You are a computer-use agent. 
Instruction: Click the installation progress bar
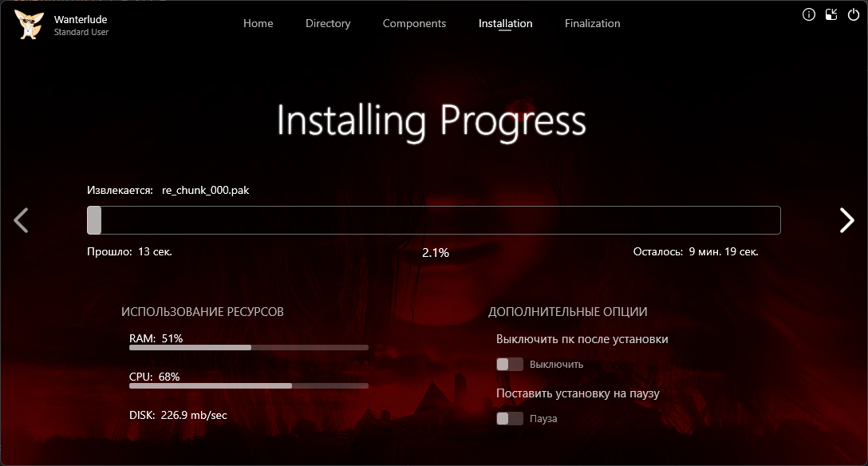433,220
